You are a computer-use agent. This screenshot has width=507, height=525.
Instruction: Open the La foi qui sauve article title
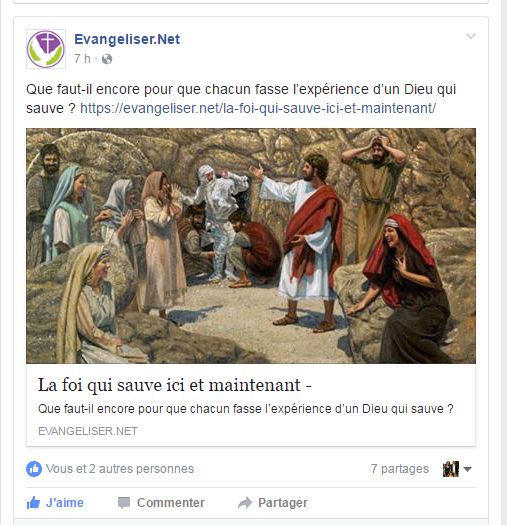coord(175,385)
